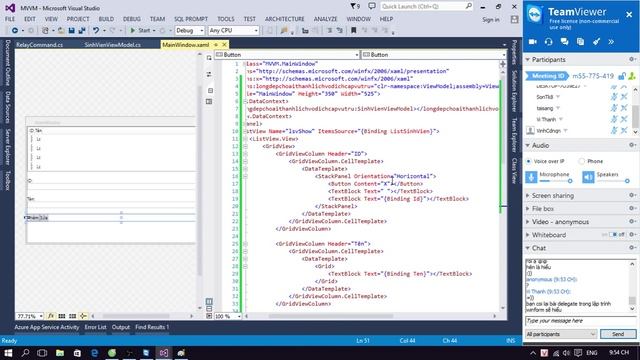Image resolution: width=640 pixels, height=360 pixels.
Task: Click the bookmark toolbar icon
Action: (353, 31)
